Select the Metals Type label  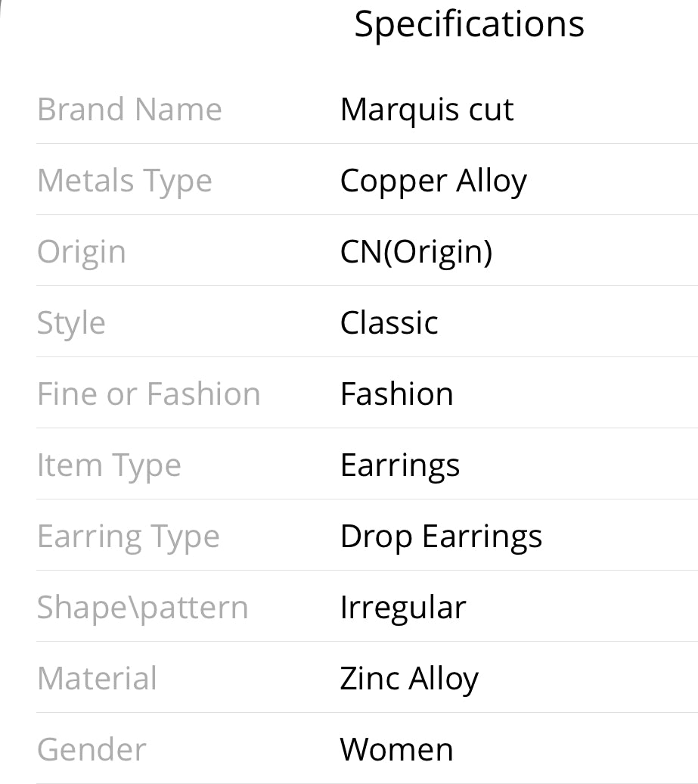pos(125,182)
